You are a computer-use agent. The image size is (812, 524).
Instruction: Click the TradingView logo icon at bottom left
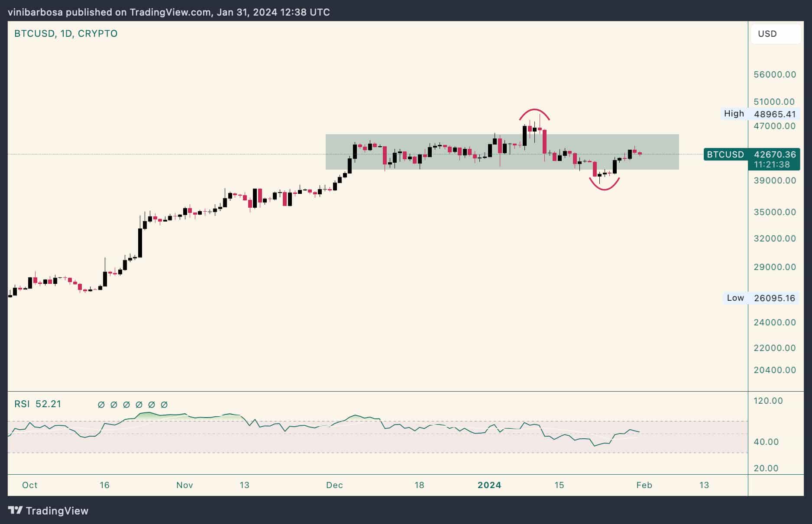click(16, 511)
